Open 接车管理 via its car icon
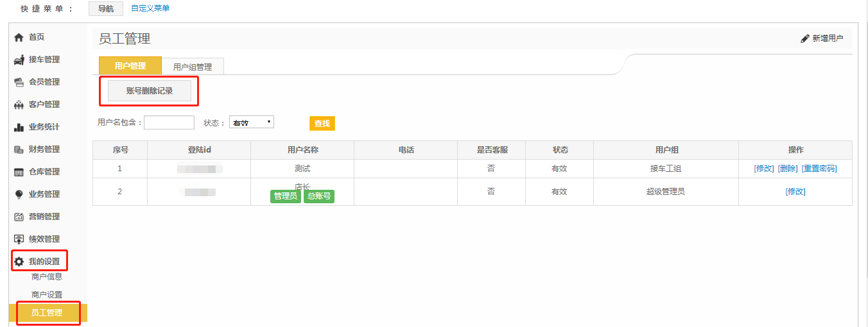 point(19,60)
